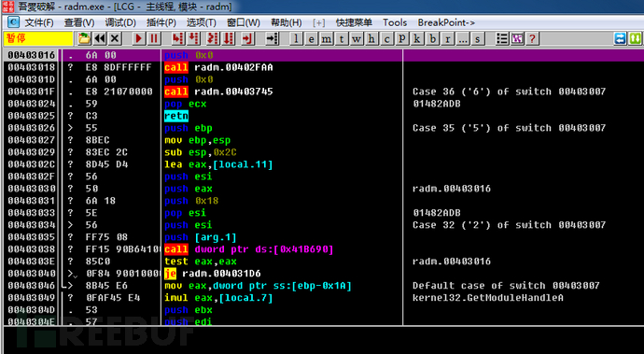Click the Execute till return icon
The width and height of the screenshot is (644, 354).
click(247, 38)
